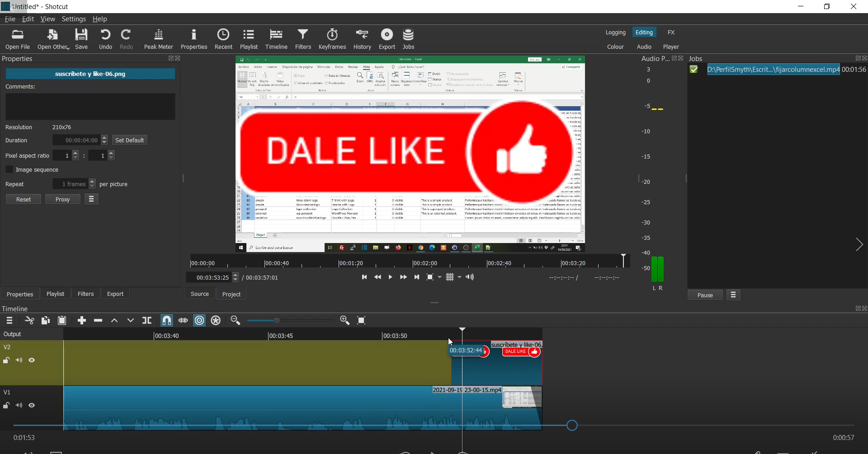Hide the V2 track
The height and width of the screenshot is (454, 868).
pyautogui.click(x=32, y=360)
